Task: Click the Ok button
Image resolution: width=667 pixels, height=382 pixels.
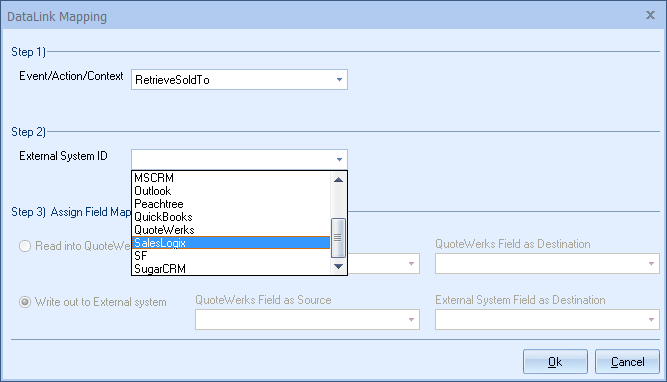Action: tap(555, 362)
